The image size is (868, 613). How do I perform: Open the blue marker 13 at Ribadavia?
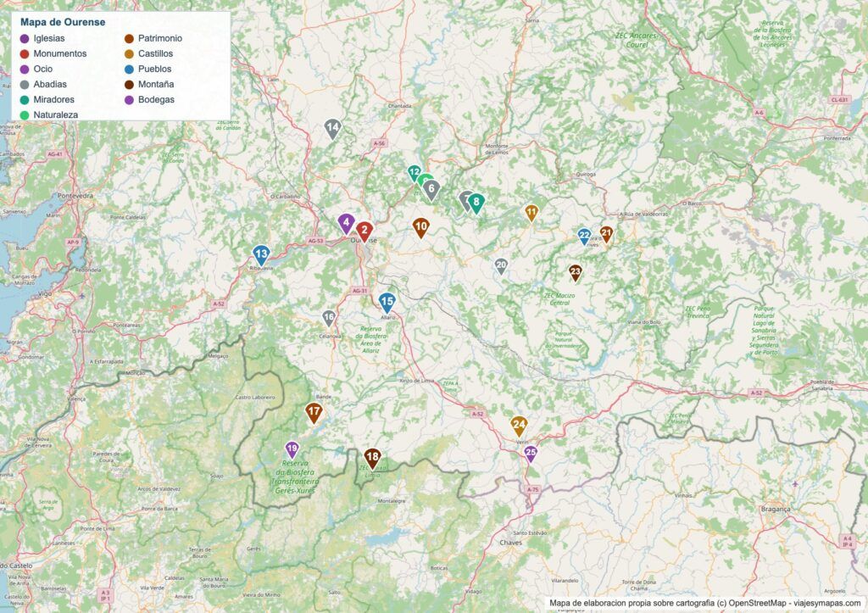(261, 255)
